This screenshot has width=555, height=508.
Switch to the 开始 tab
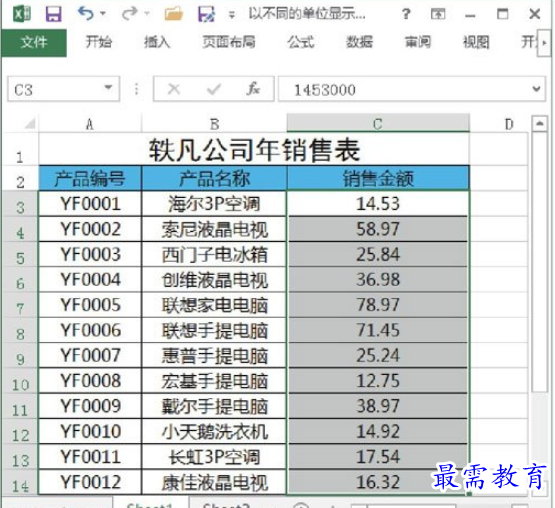(x=99, y=42)
